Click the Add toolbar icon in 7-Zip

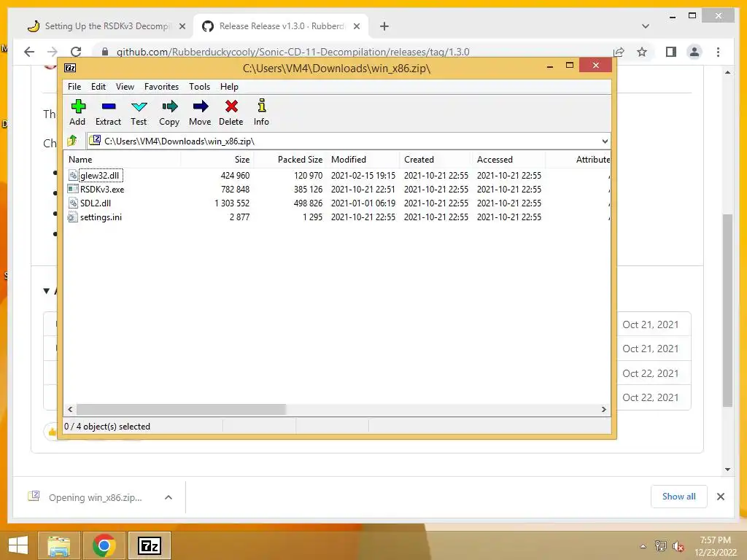[77, 112]
